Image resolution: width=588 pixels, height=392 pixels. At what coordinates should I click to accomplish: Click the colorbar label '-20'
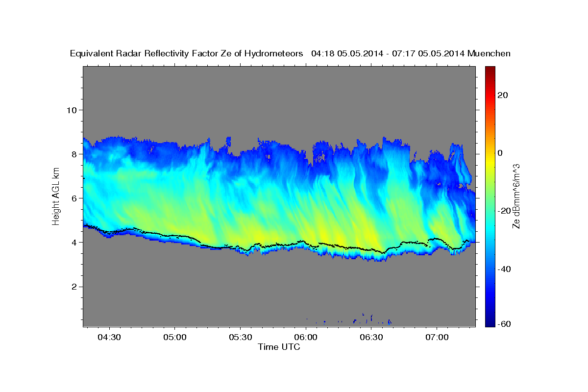(x=503, y=211)
